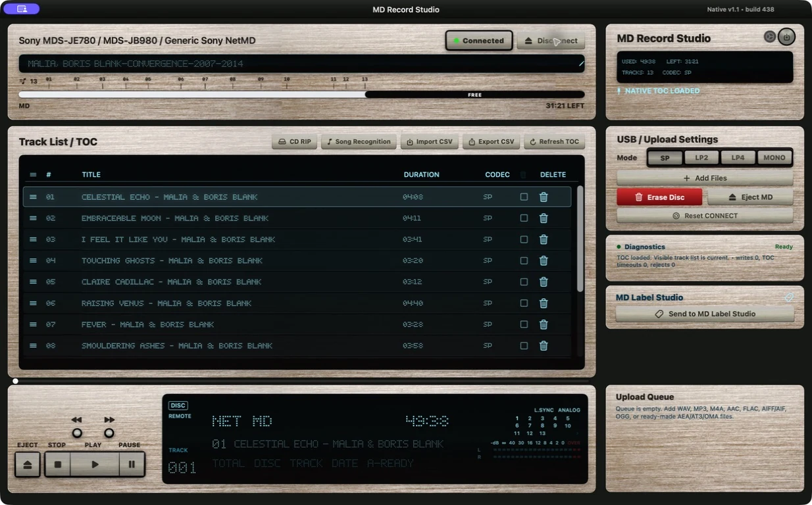Add Files to upload
Viewport: 812px width, 505px height.
705,178
